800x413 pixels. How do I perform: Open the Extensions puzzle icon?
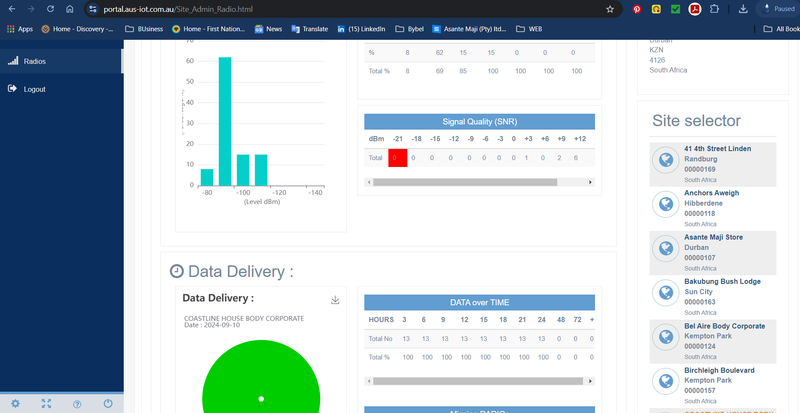click(714, 9)
